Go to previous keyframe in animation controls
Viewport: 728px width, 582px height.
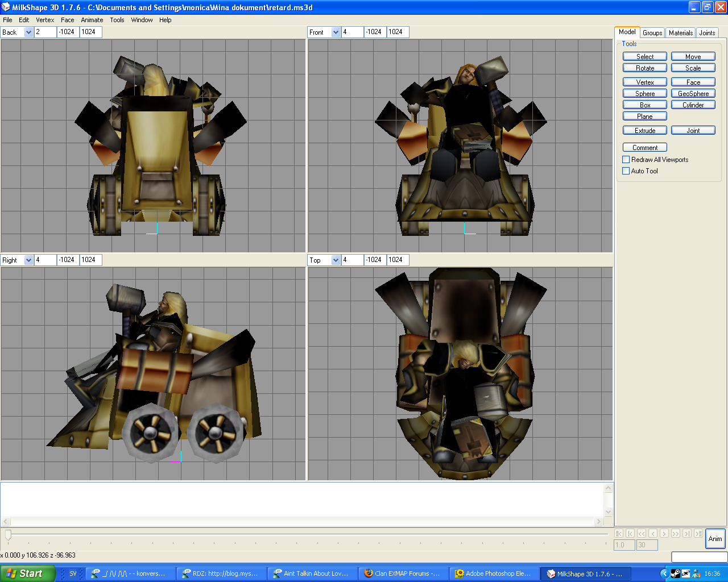(x=630, y=533)
